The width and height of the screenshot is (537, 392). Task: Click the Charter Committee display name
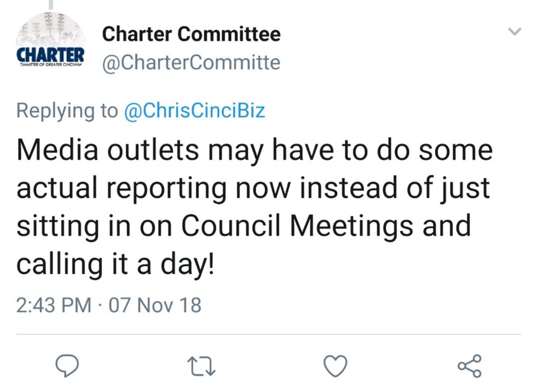(x=191, y=34)
